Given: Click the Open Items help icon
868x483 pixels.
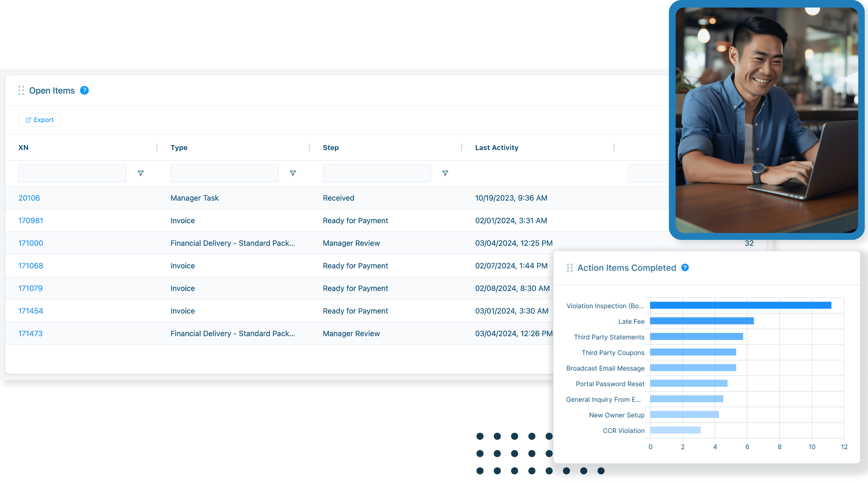Looking at the screenshot, I should tap(84, 90).
